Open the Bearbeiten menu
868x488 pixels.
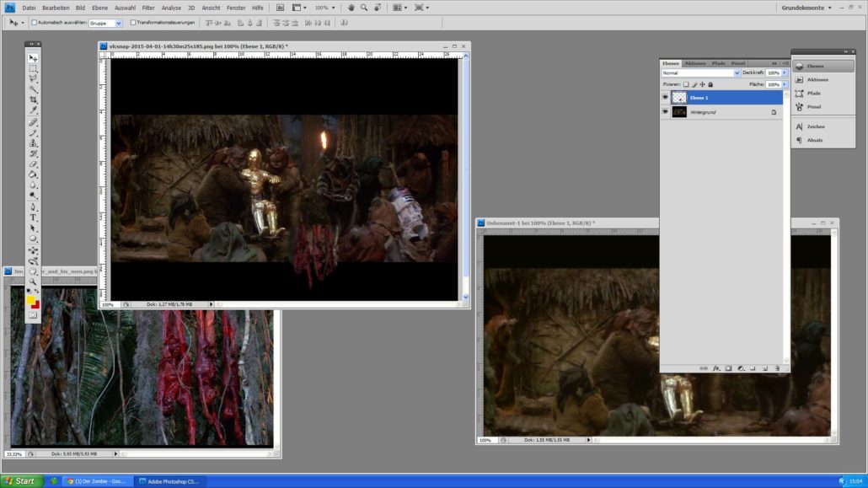[56, 8]
